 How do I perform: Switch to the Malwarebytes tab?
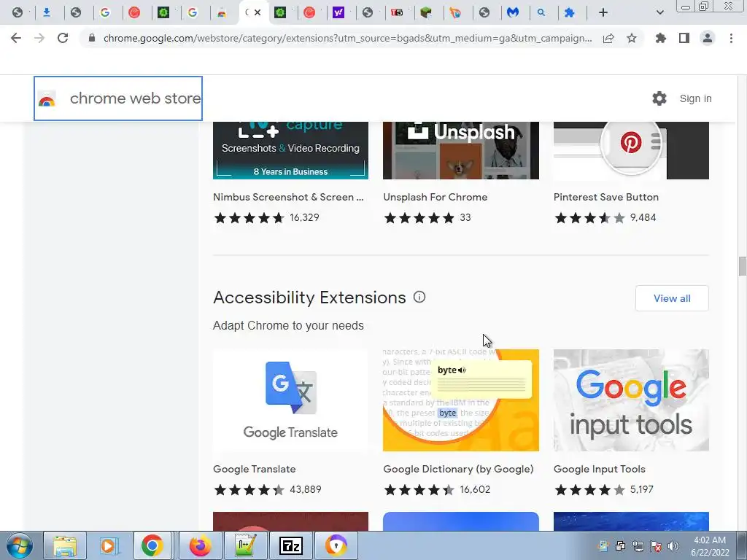pyautogui.click(x=513, y=13)
